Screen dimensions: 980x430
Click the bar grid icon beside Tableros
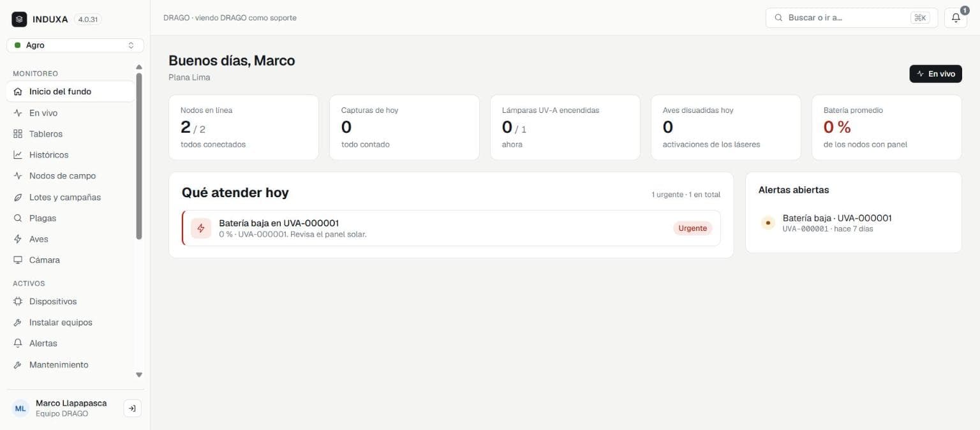[x=18, y=134]
